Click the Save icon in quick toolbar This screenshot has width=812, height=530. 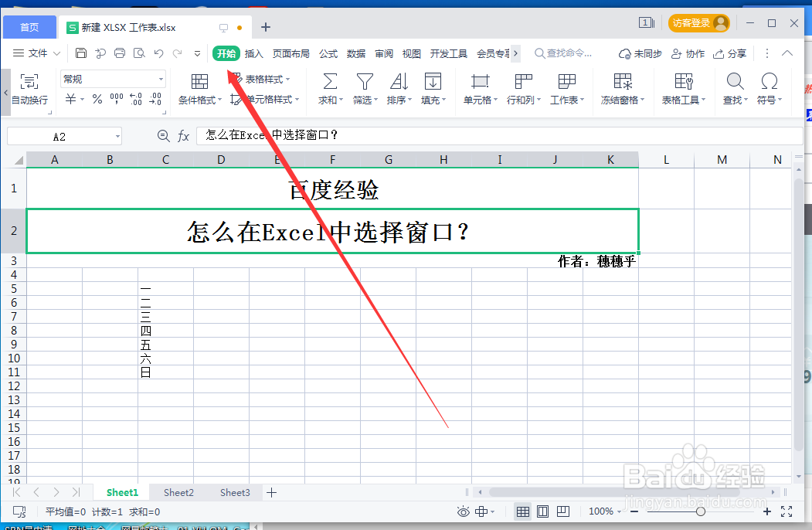81,53
